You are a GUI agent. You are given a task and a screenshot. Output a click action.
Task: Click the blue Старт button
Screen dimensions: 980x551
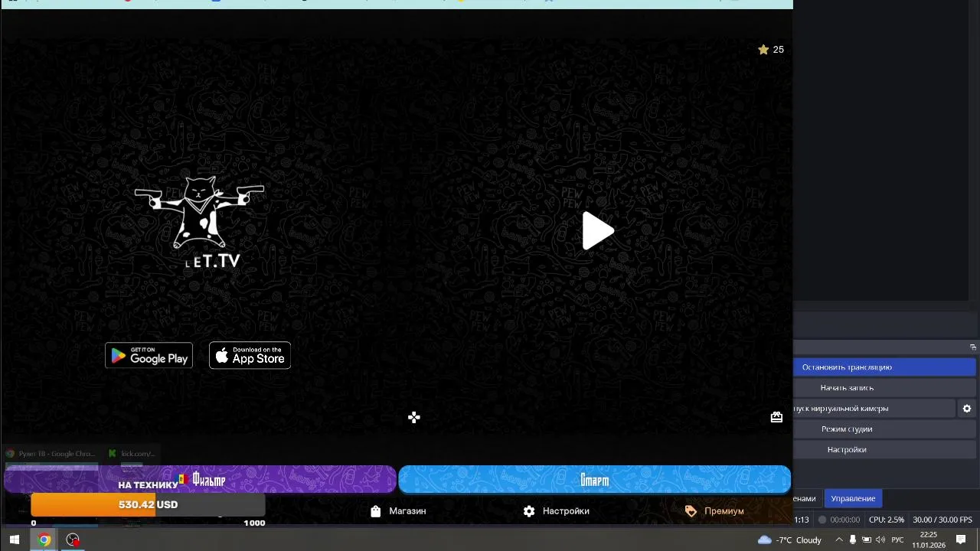tap(594, 480)
